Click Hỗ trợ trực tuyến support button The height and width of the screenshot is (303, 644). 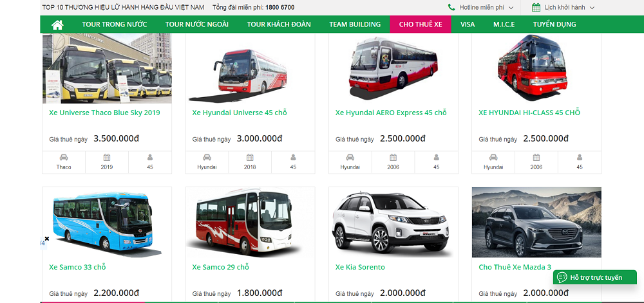594,277
